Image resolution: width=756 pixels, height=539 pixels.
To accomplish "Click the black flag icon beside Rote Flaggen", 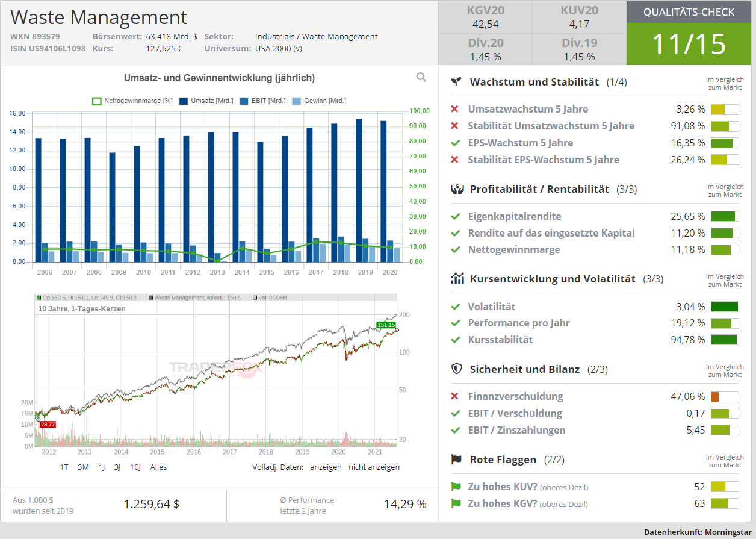I will tap(457, 460).
